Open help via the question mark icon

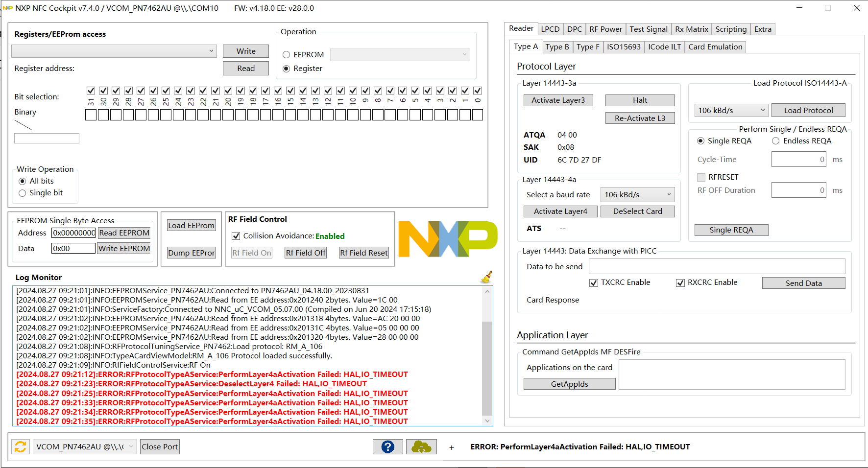click(387, 446)
